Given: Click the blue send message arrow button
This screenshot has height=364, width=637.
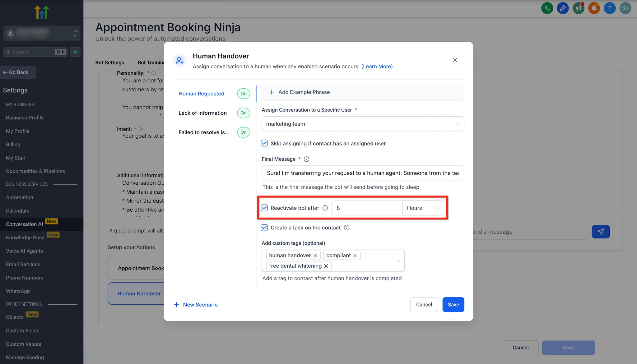Looking at the screenshot, I should 600,232.
